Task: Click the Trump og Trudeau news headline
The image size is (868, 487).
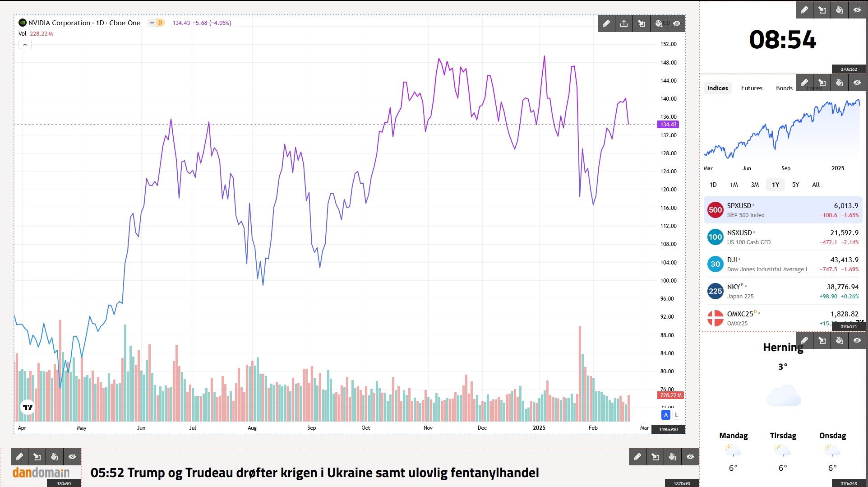Action: [314, 473]
